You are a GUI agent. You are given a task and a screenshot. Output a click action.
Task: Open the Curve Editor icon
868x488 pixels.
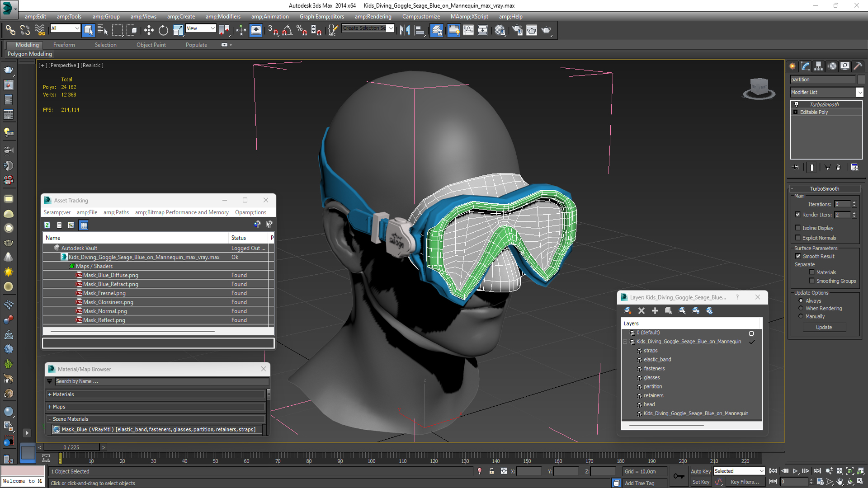pyautogui.click(x=468, y=30)
